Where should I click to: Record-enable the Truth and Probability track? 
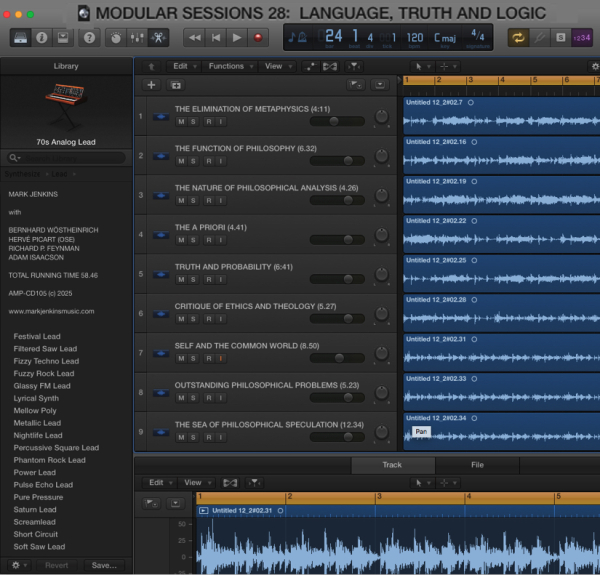[x=208, y=279]
